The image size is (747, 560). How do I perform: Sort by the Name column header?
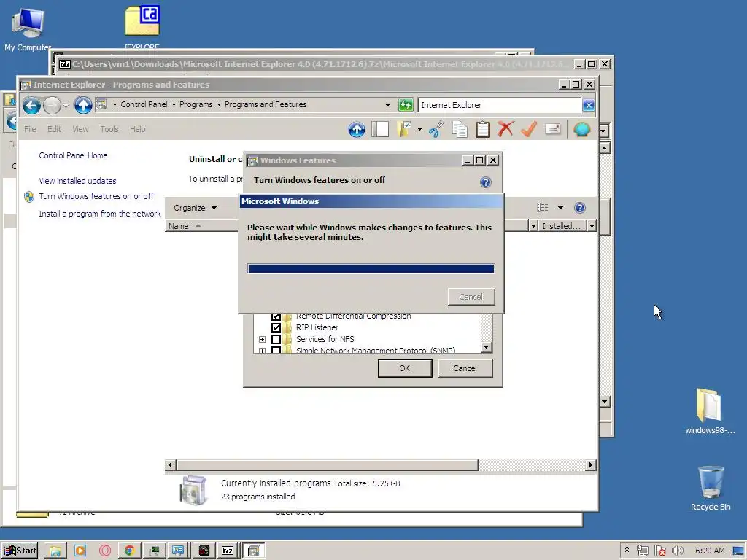[201, 226]
